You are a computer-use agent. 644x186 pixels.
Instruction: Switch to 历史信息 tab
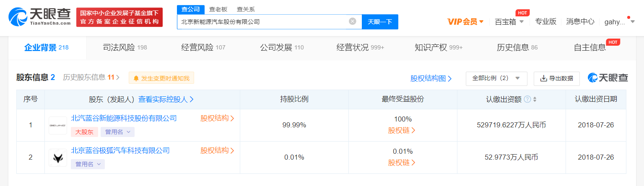pos(517,48)
